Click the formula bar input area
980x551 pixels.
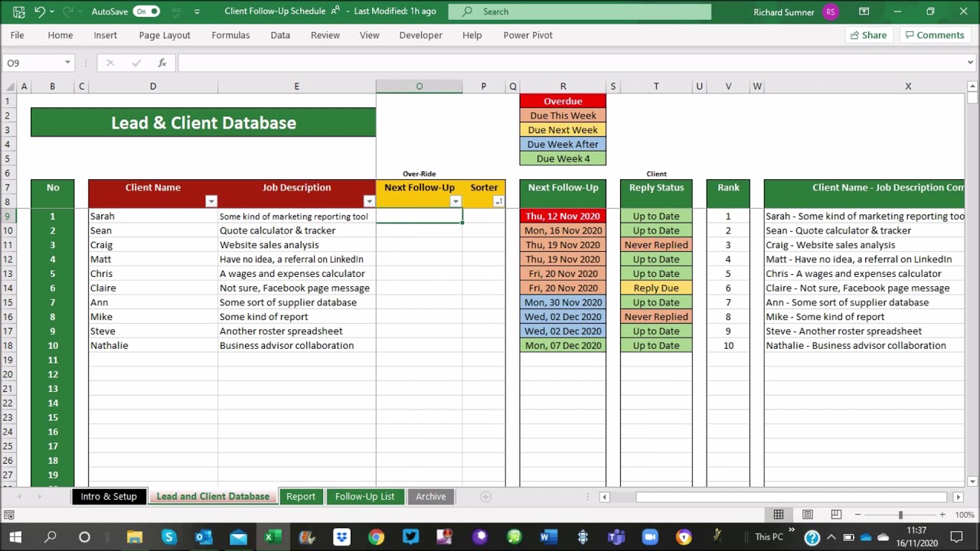[570, 63]
